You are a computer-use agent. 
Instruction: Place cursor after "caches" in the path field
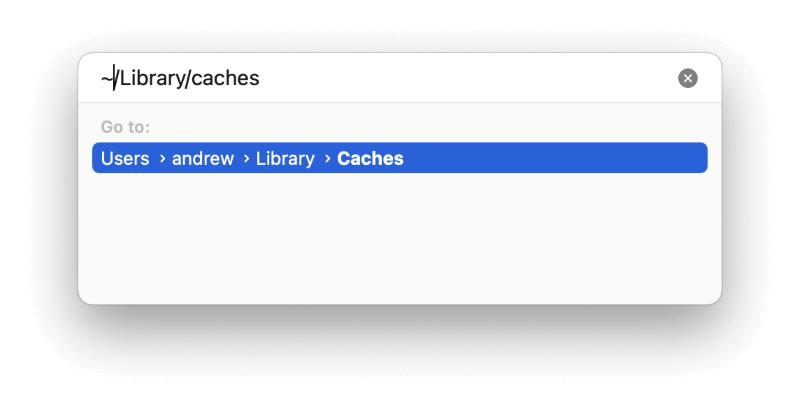(x=260, y=79)
